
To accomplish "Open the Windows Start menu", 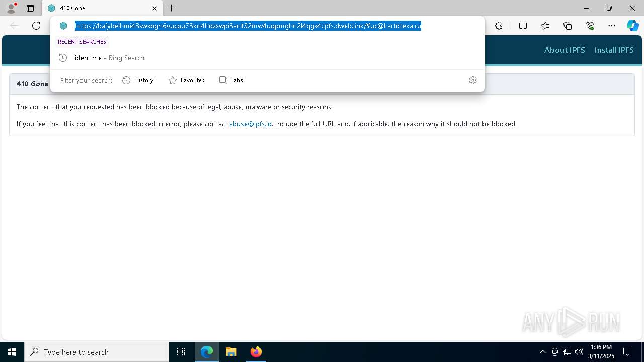I will [x=12, y=352].
